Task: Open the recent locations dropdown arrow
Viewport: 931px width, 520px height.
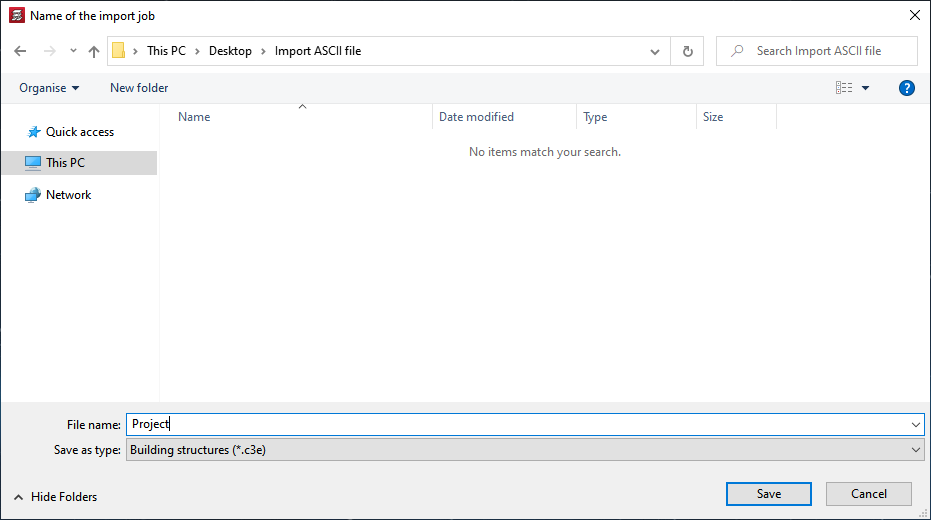Action: pyautogui.click(x=73, y=51)
